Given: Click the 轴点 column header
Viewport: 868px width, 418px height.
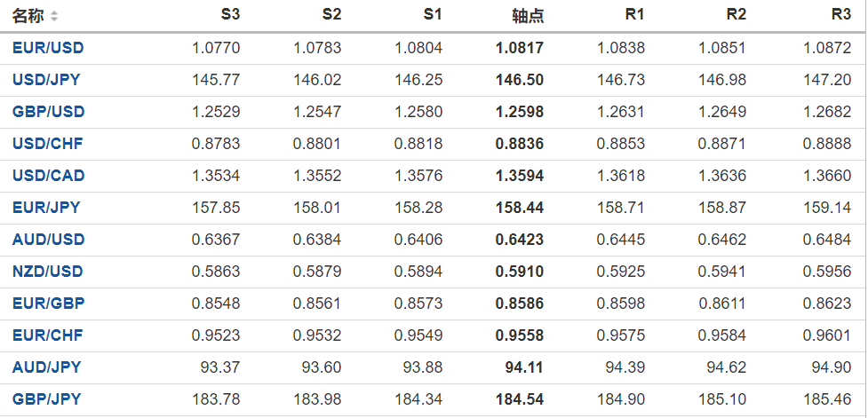Looking at the screenshot, I should pos(528,16).
